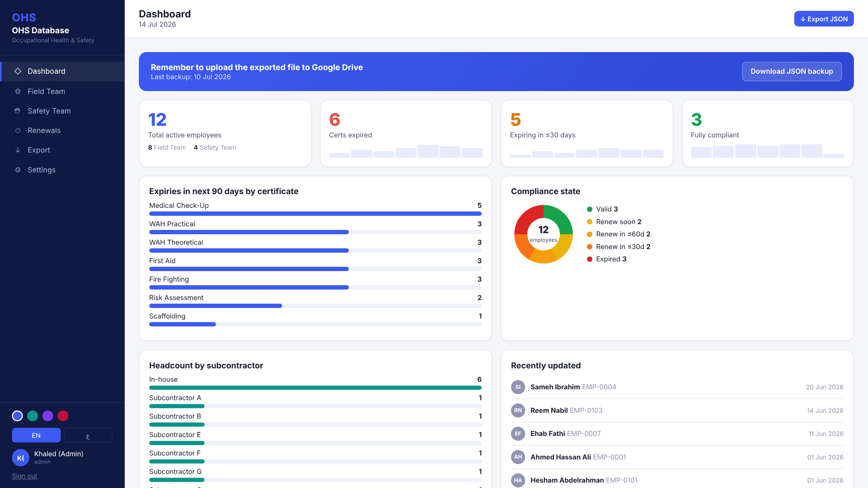
Task: Navigate to Renewals
Action: click(62, 130)
